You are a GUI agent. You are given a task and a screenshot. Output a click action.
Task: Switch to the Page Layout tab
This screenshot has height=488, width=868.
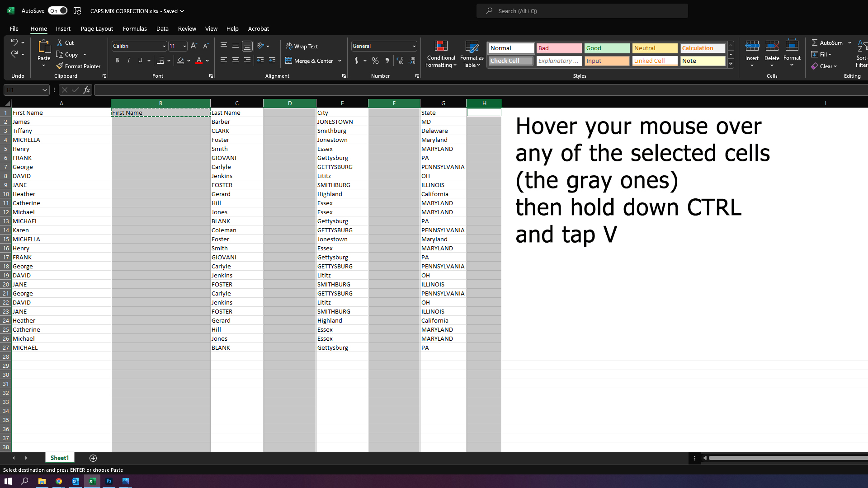click(97, 28)
